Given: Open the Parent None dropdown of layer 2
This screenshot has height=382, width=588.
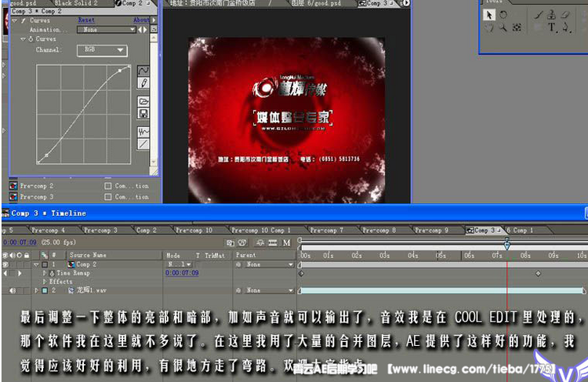Looking at the screenshot, I should click(x=269, y=290).
